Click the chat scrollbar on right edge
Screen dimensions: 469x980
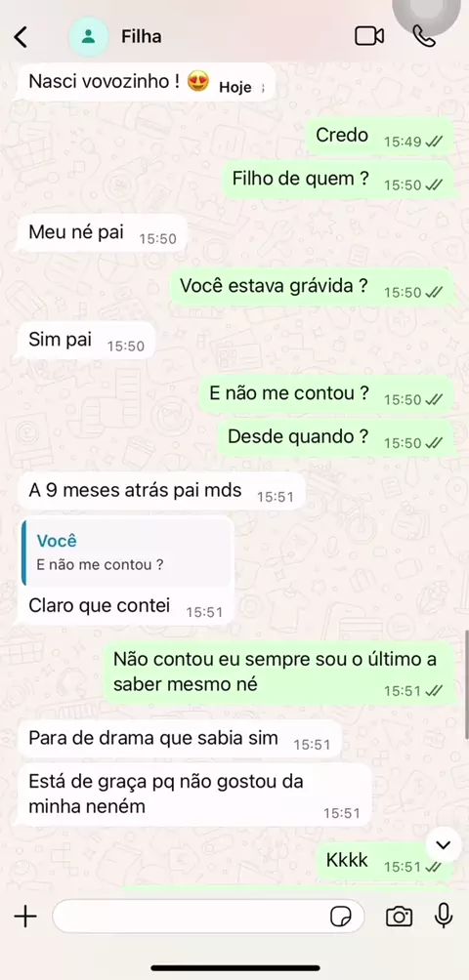[466, 684]
